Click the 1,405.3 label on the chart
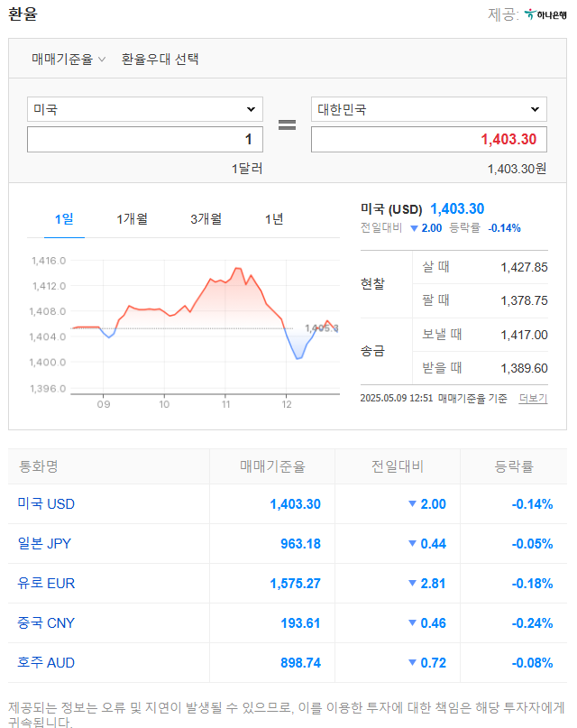The width and height of the screenshot is (577, 728). click(322, 328)
